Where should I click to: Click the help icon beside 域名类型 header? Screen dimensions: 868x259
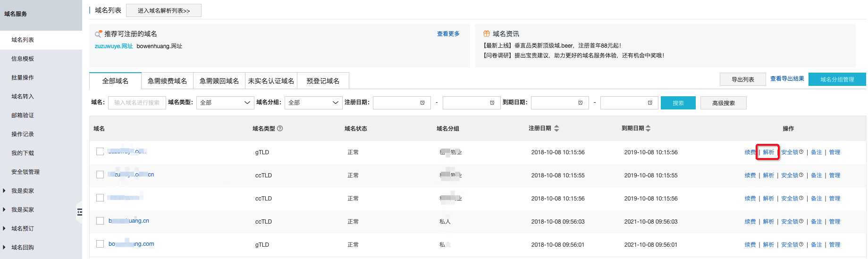280,128
